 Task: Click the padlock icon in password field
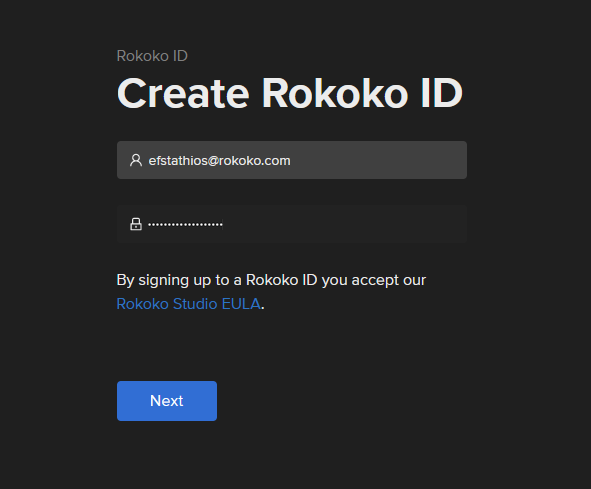pos(136,224)
